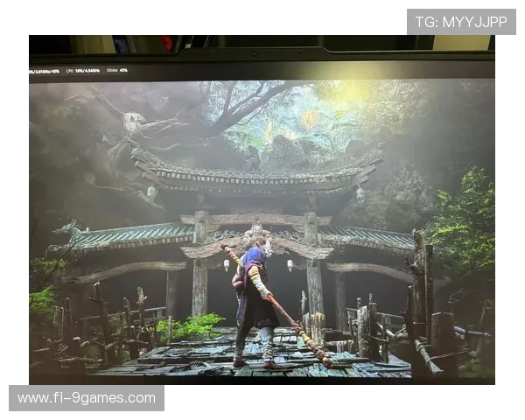Click the stone statue in upper left
This screenshot has width=525, height=420.
point(131,122)
